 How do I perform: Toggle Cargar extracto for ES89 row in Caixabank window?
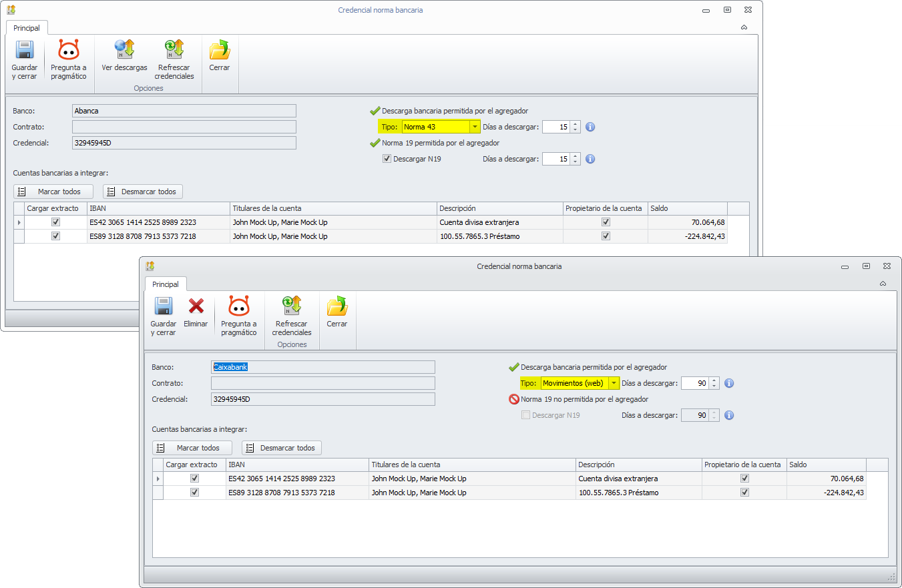(x=195, y=493)
